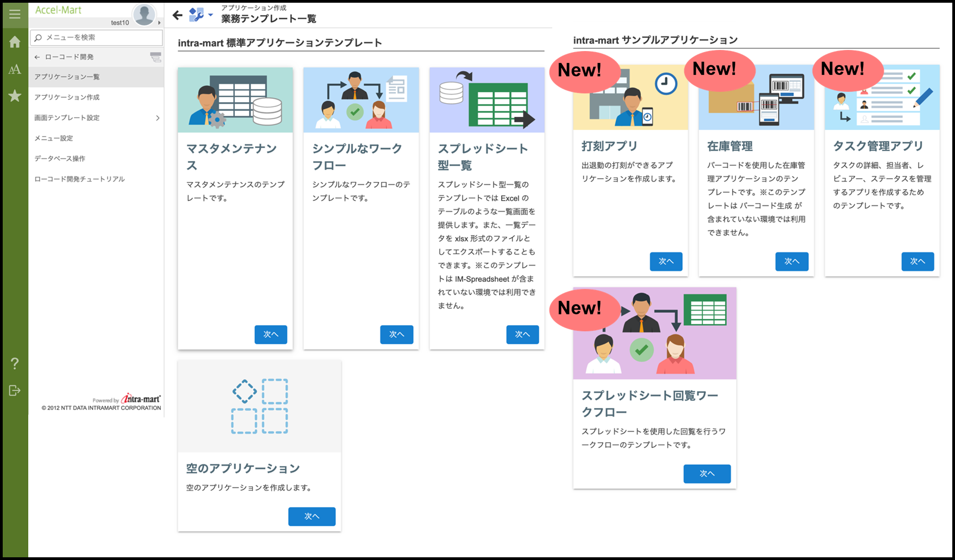Click the intra-mart 標準アプリケーションテンプレート heading
The image size is (955, 560).
tap(280, 43)
